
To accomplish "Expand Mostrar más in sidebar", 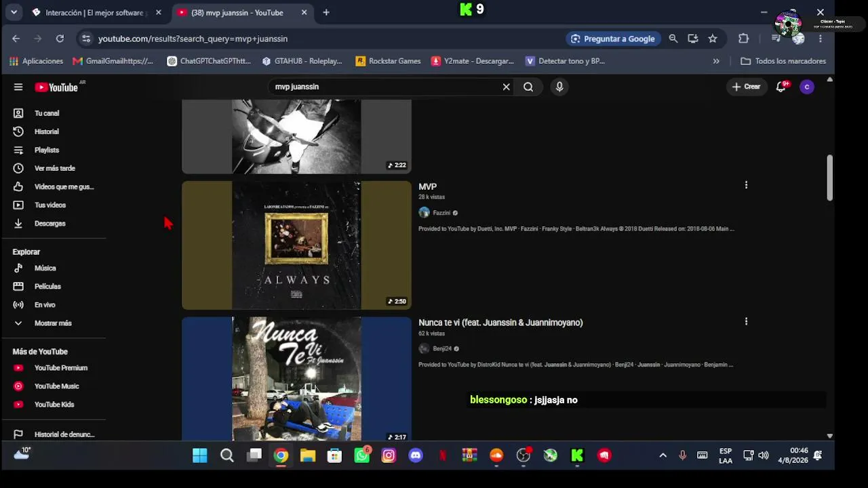I will [x=54, y=323].
